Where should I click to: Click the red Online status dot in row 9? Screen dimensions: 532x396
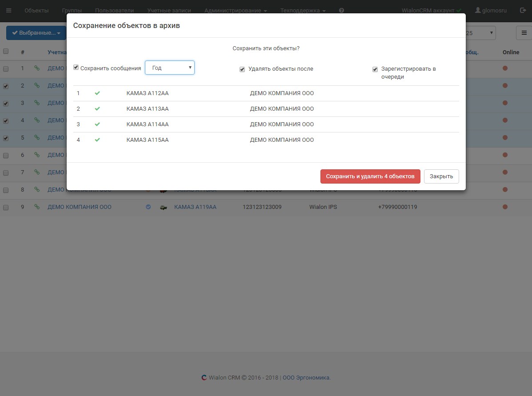tap(505, 207)
